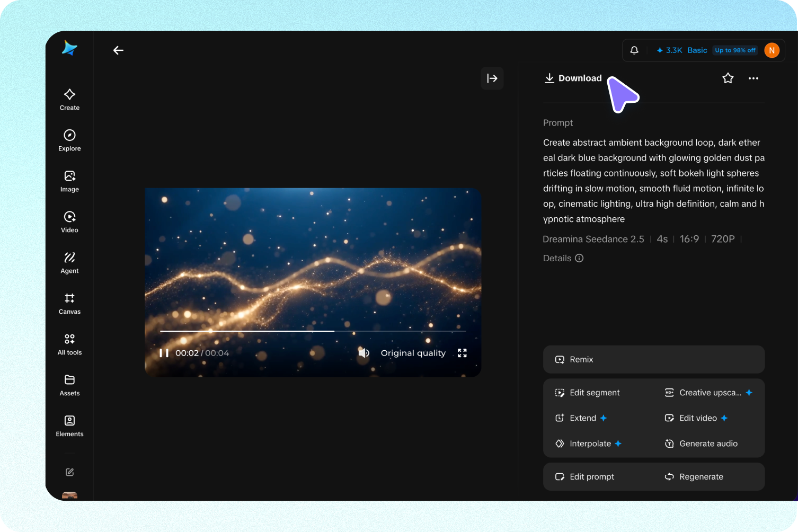Choose Interpolate option
The width and height of the screenshot is (798, 532).
(x=588, y=444)
